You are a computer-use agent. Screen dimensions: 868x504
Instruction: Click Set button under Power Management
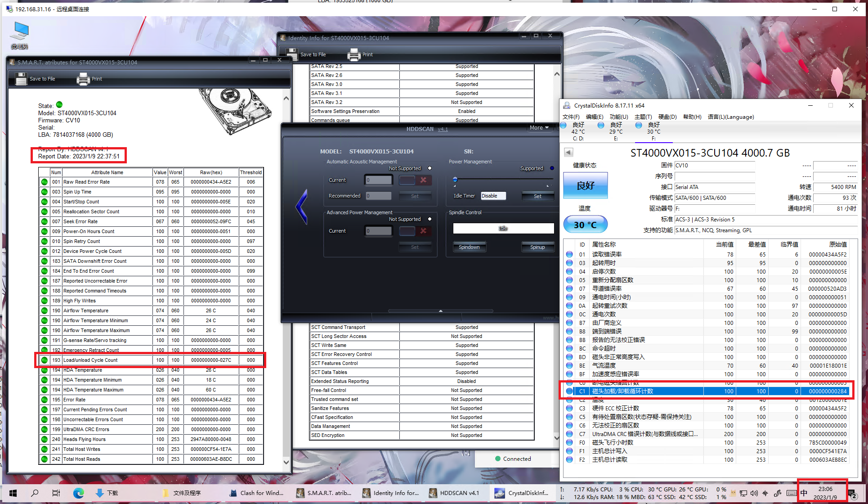[537, 196]
